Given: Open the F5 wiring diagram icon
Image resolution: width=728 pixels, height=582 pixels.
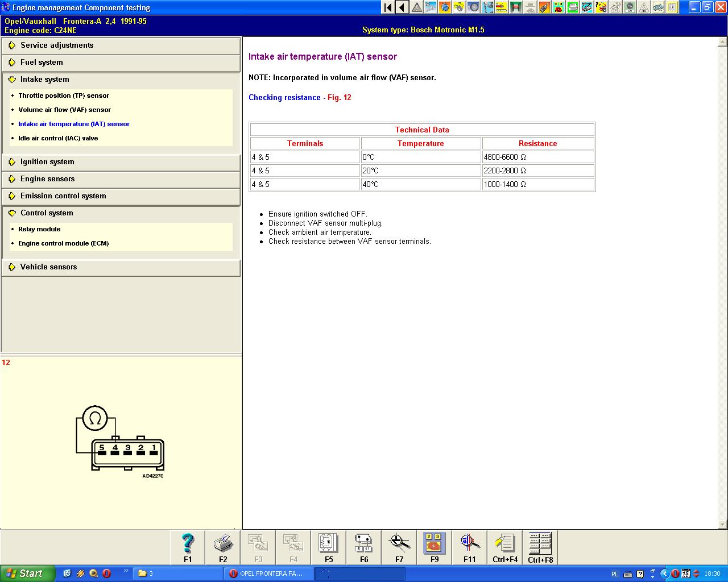Looking at the screenshot, I should pyautogui.click(x=329, y=544).
